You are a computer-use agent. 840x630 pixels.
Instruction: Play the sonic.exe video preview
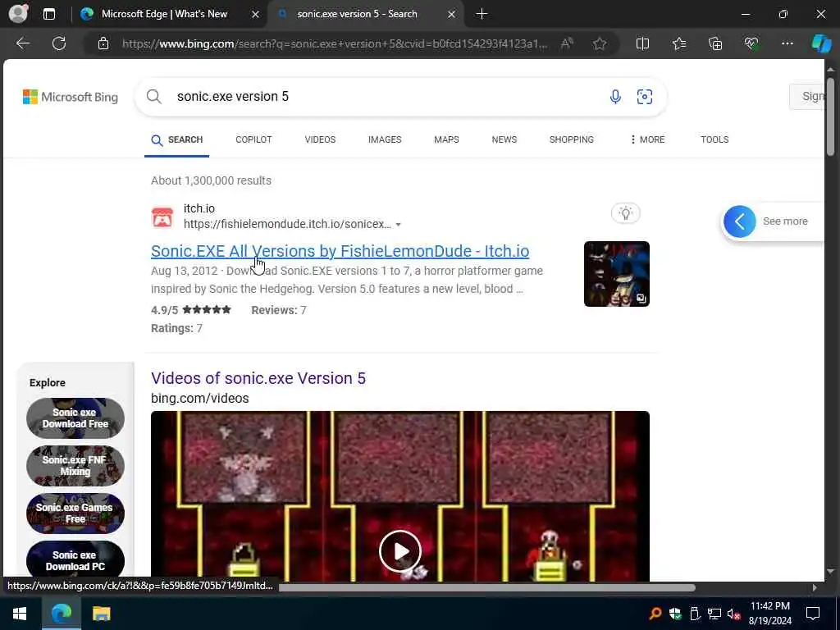[399, 550]
